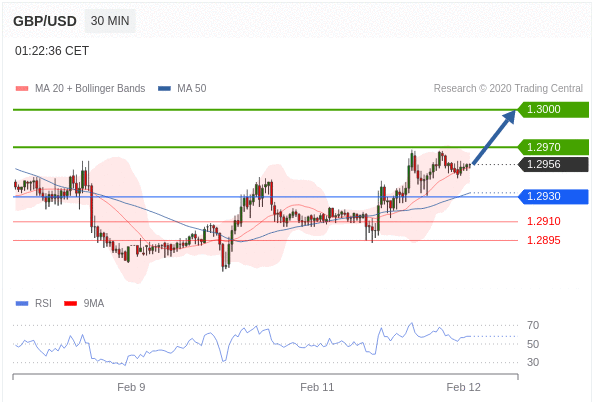The image size is (599, 410).
Task: Click the green 1.3000 resistance tag
Action: pyautogui.click(x=553, y=110)
